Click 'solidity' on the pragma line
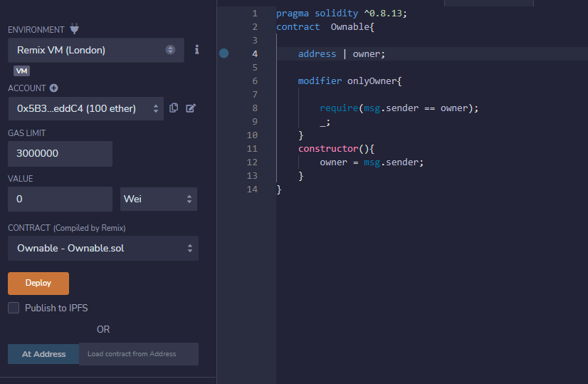This screenshot has width=588, height=384. pos(337,14)
